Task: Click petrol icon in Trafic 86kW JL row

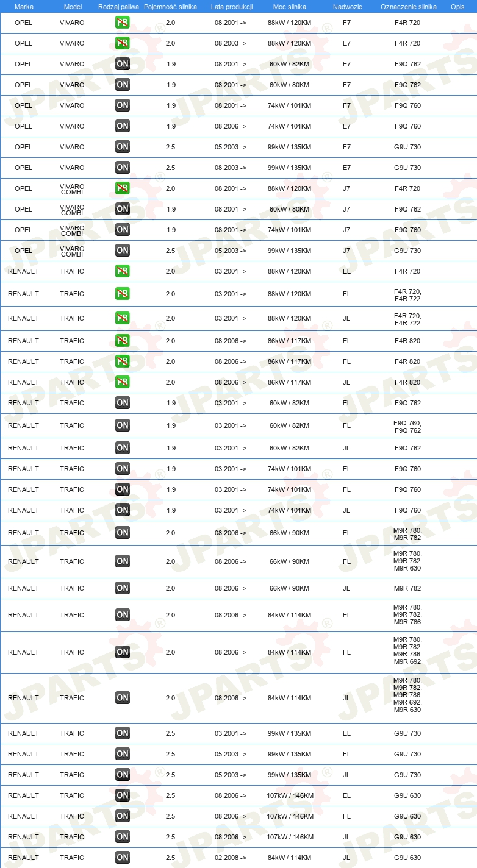Action: (123, 382)
